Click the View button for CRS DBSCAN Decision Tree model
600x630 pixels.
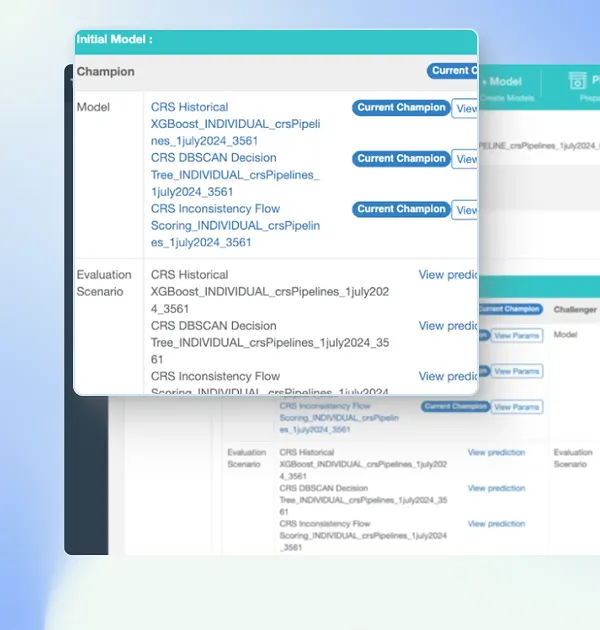(465, 159)
